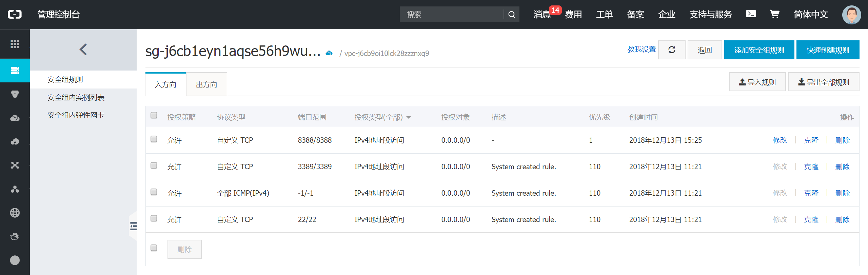Click 克隆 for the 22/22 rule
The width and height of the screenshot is (868, 275).
click(x=811, y=219)
